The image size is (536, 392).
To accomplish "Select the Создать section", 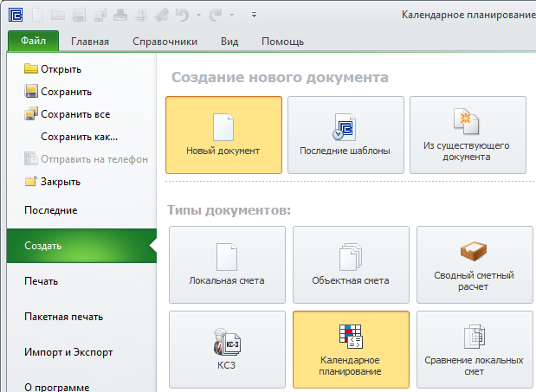I will click(x=81, y=246).
